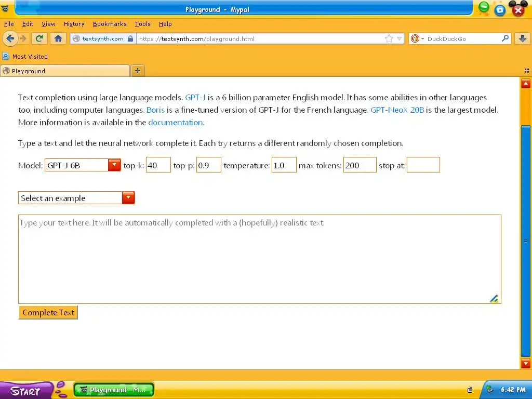Viewport: 532px width, 399px height.
Task: Bookmark the page with the star icon
Action: coord(389,38)
